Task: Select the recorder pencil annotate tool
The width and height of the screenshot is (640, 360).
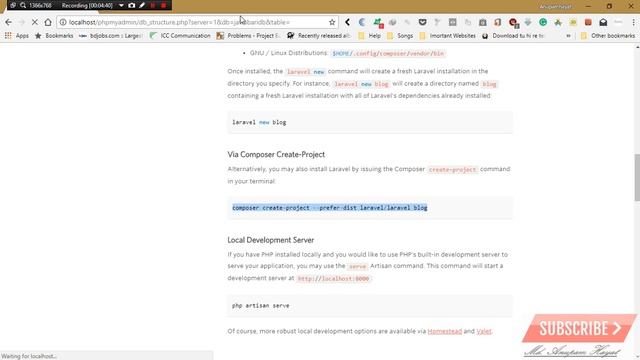Action: [x=142, y=5]
